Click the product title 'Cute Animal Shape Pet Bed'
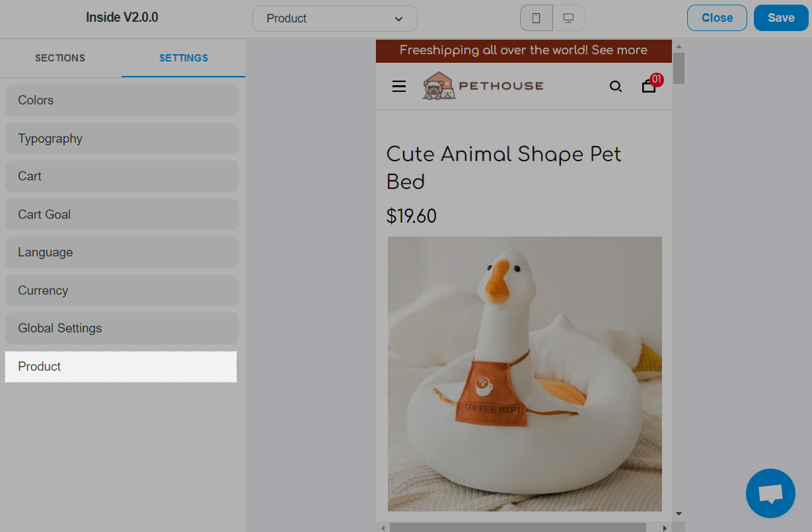 [504, 168]
